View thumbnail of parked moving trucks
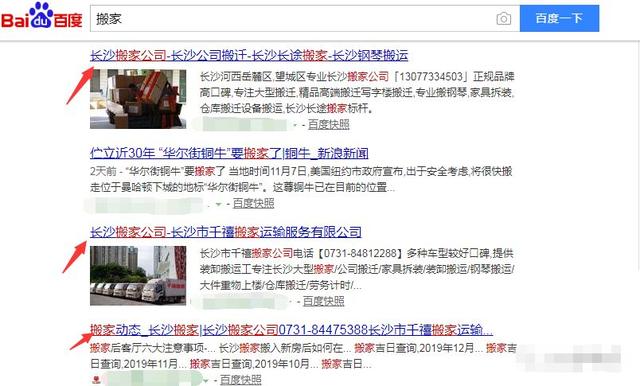This screenshot has width=640, height=386. pyautogui.click(x=138, y=275)
